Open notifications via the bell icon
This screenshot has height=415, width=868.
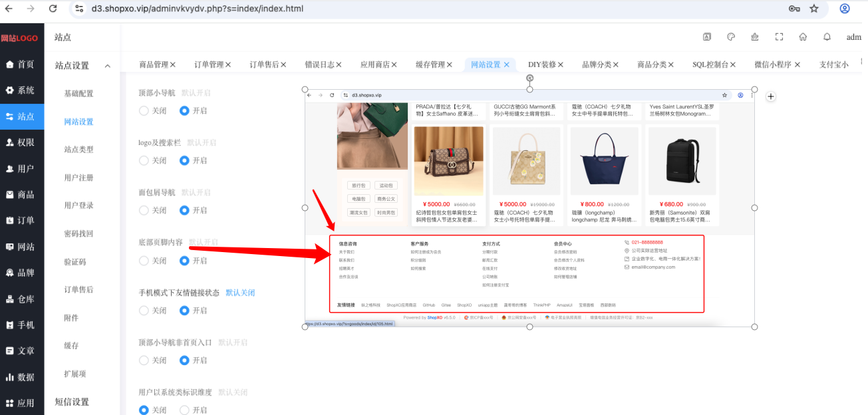(x=827, y=37)
